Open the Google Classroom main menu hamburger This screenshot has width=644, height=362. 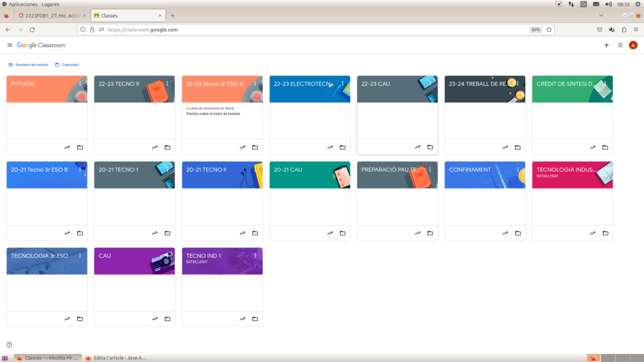(x=9, y=45)
